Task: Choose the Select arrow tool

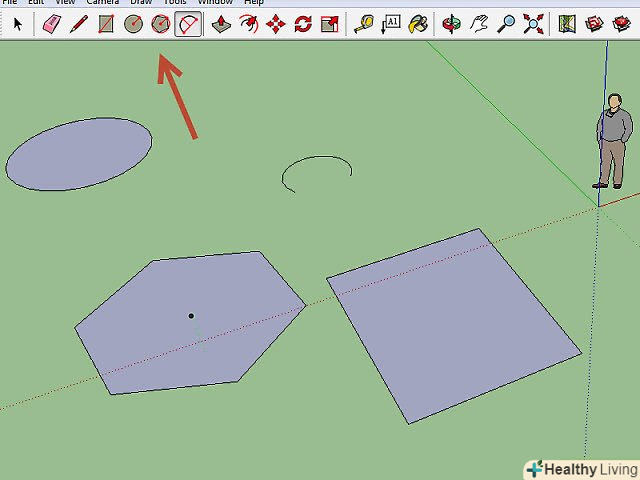Action: (18, 24)
